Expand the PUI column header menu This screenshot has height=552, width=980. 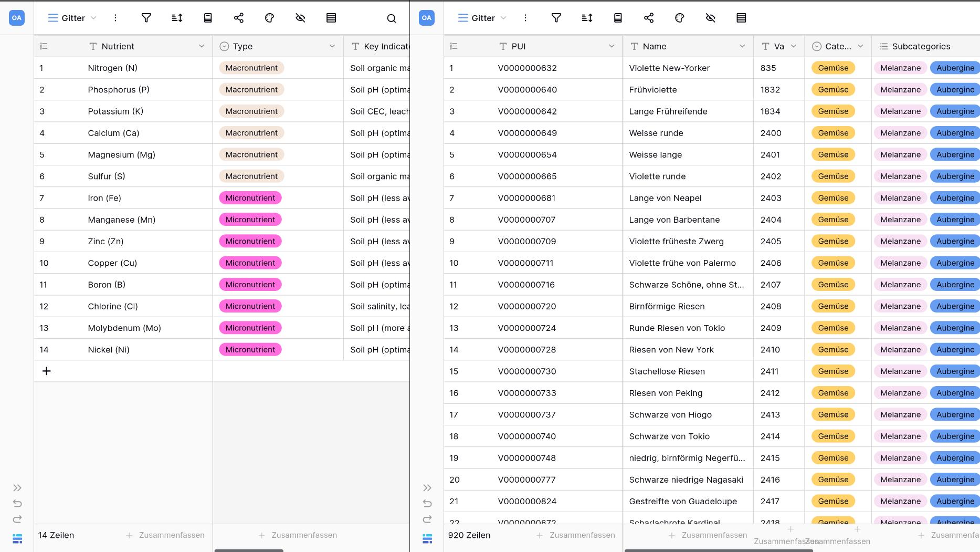pyautogui.click(x=612, y=46)
